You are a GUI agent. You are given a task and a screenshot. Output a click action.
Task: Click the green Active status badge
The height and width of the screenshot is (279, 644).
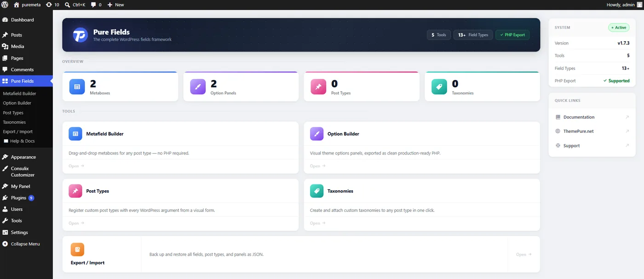tap(619, 28)
